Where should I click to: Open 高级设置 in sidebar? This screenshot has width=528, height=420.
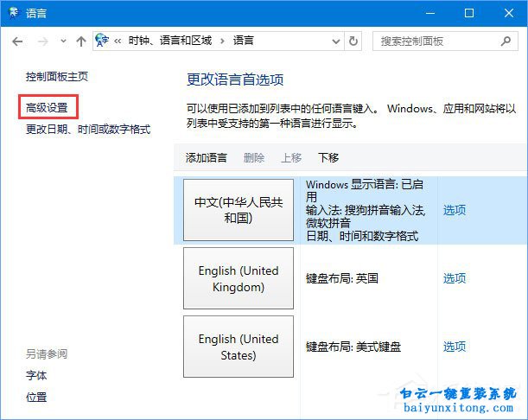tap(47, 108)
